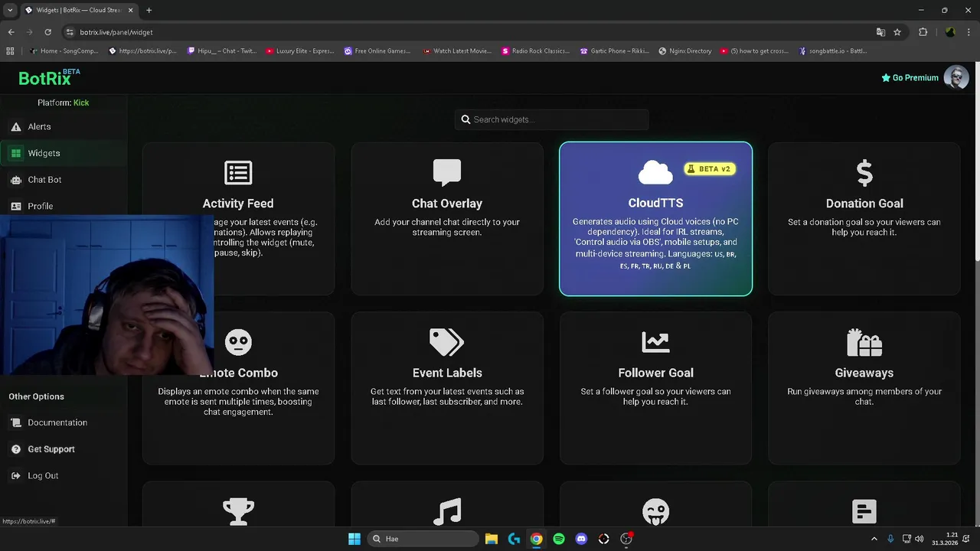The image size is (980, 551).
Task: Open the Logitech G Hub taskbar icon
Action: click(514, 539)
